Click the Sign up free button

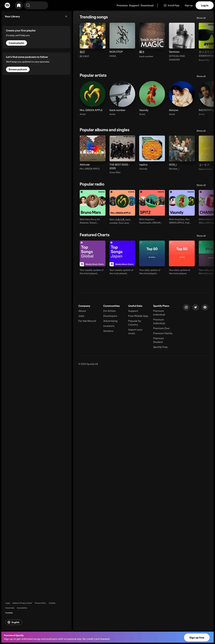tap(197, 637)
